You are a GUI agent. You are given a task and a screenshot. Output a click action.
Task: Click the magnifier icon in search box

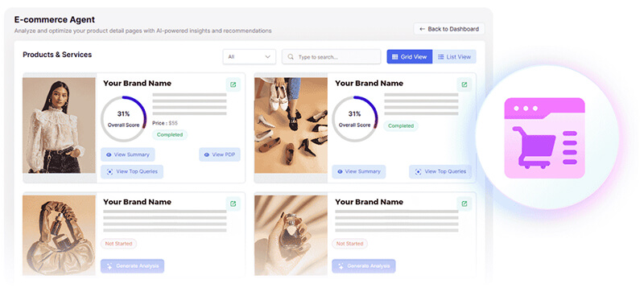[x=291, y=57]
